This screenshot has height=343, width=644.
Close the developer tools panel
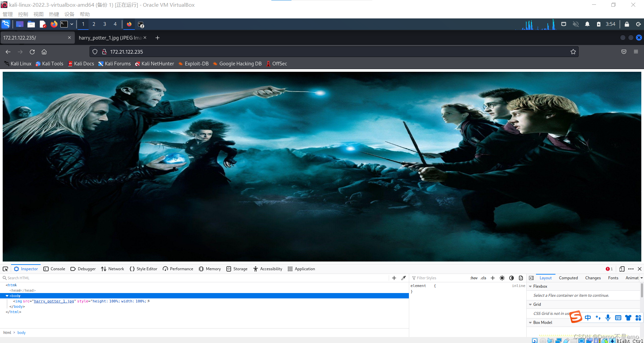pos(640,269)
